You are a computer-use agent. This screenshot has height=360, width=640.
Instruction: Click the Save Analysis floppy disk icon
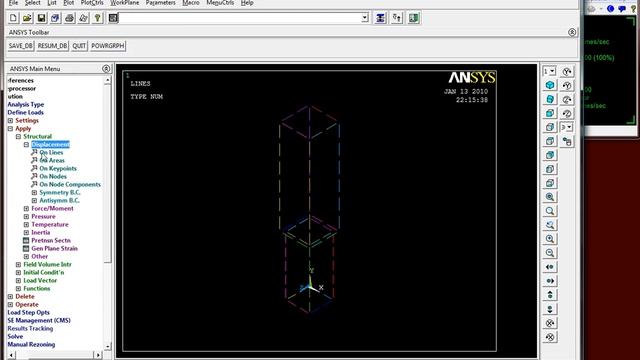(x=41, y=18)
